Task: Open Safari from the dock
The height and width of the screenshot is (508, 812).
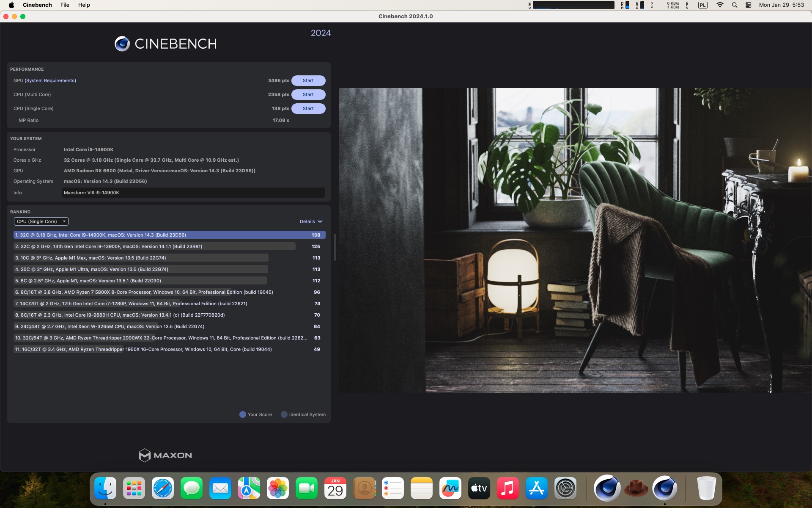Action: coord(163,489)
